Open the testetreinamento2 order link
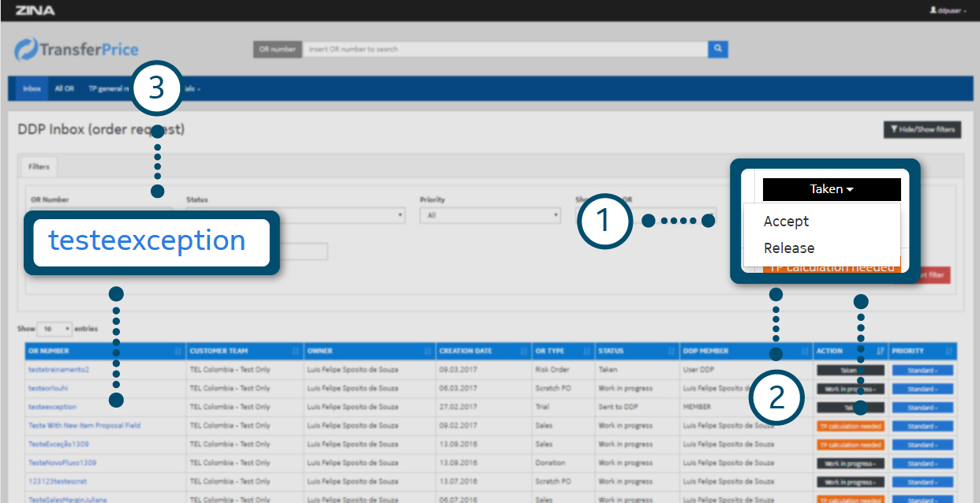This screenshot has width=980, height=503. [x=58, y=370]
